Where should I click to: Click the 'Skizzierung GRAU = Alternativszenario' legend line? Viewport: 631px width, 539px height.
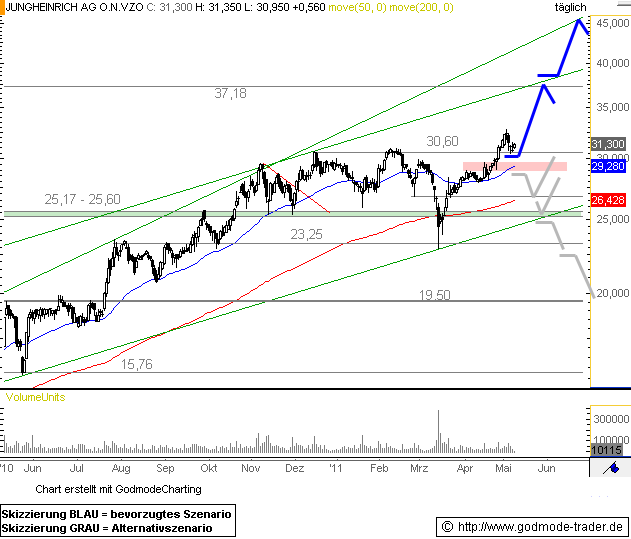(107, 528)
